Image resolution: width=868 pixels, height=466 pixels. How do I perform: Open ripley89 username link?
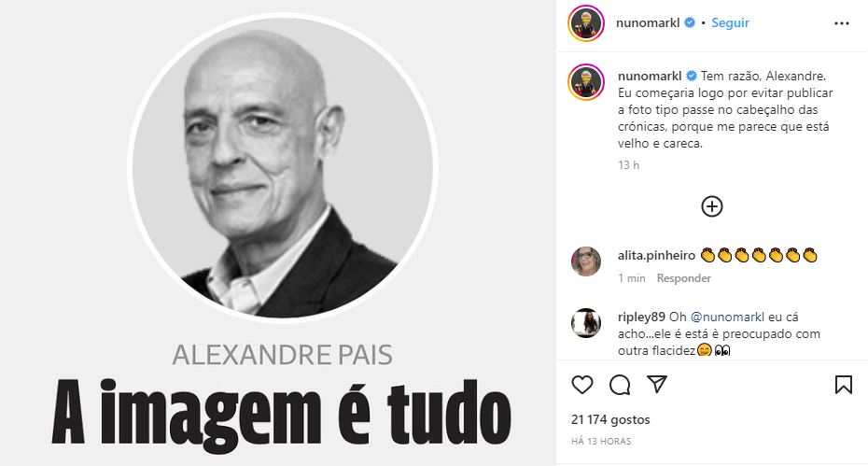(641, 317)
